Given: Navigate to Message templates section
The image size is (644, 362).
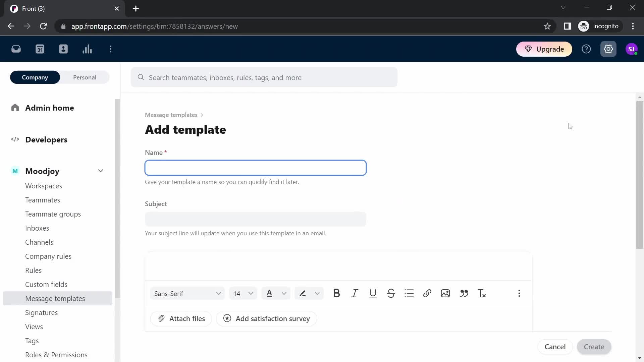Looking at the screenshot, I should point(55,298).
